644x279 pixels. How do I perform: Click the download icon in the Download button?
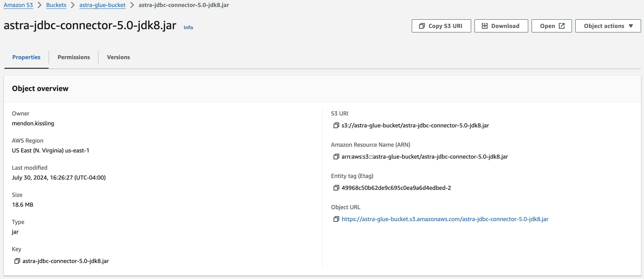point(485,26)
